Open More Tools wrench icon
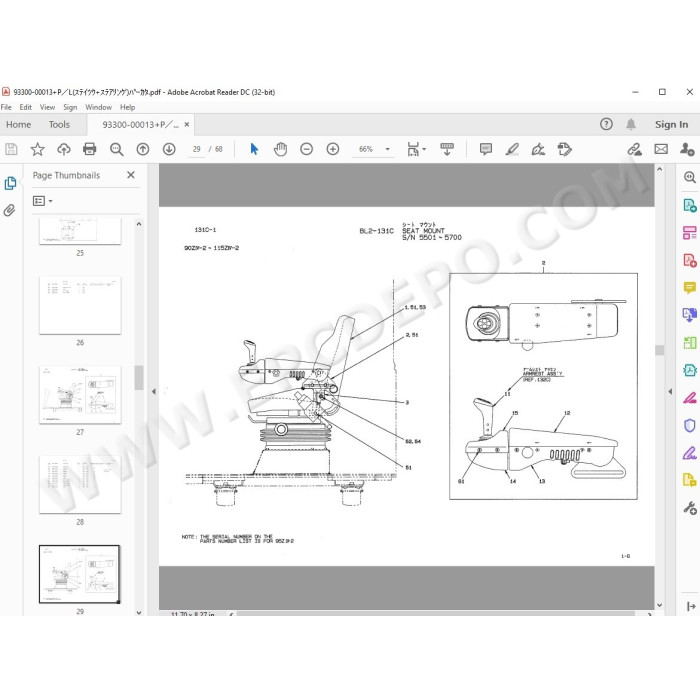700x700 pixels. (x=690, y=508)
